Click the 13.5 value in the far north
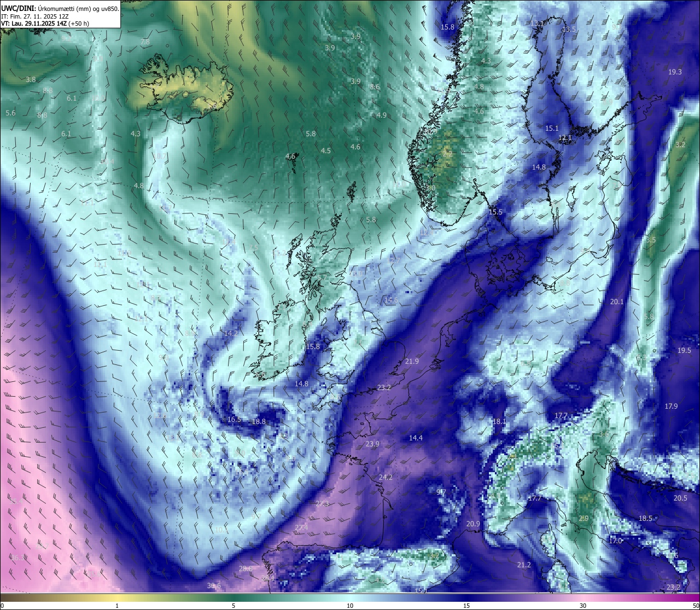 (569, 29)
